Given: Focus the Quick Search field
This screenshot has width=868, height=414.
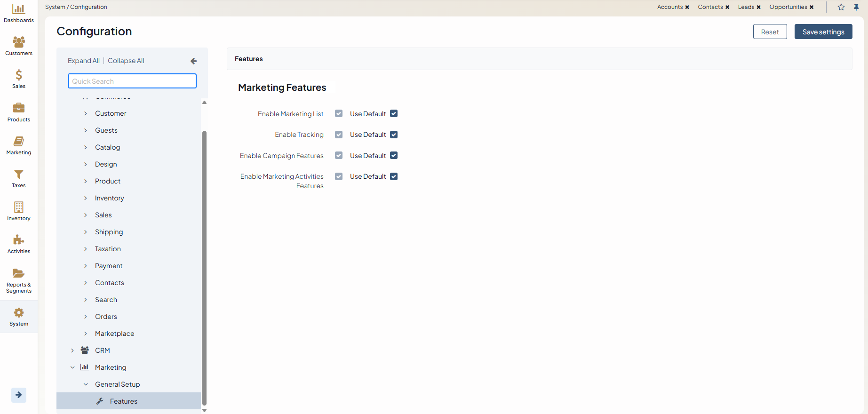Looking at the screenshot, I should [132, 81].
